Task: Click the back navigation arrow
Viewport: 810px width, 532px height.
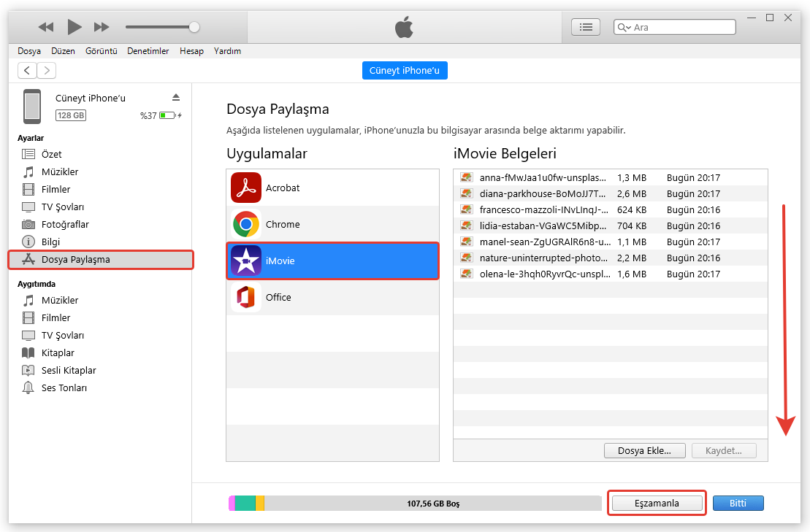Action: (x=27, y=70)
